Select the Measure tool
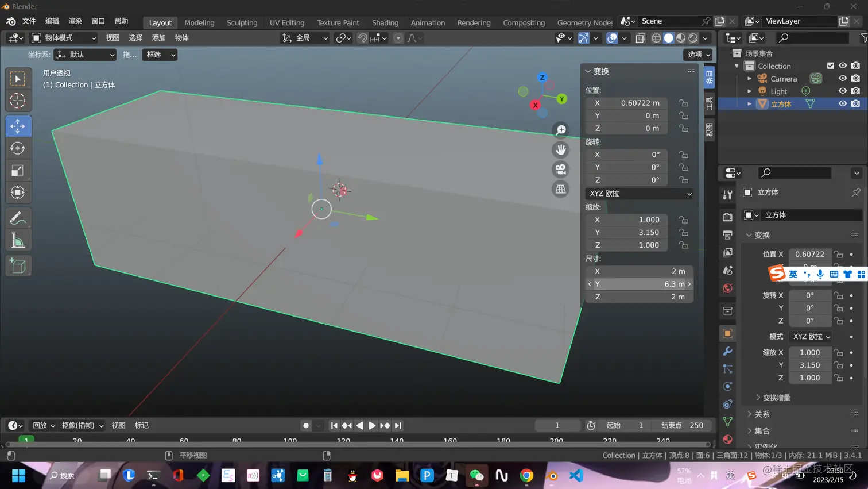This screenshot has width=868, height=489. click(x=18, y=241)
